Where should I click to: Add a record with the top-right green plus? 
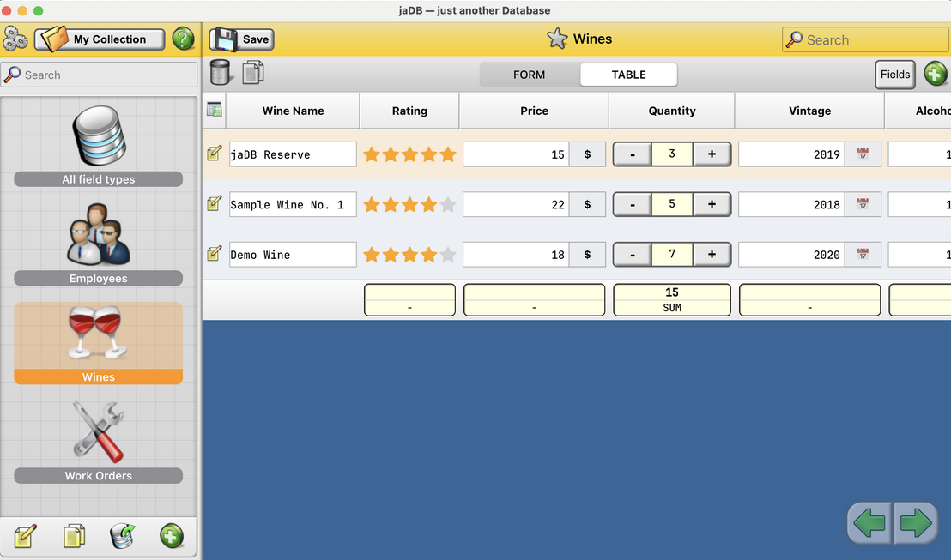point(936,74)
